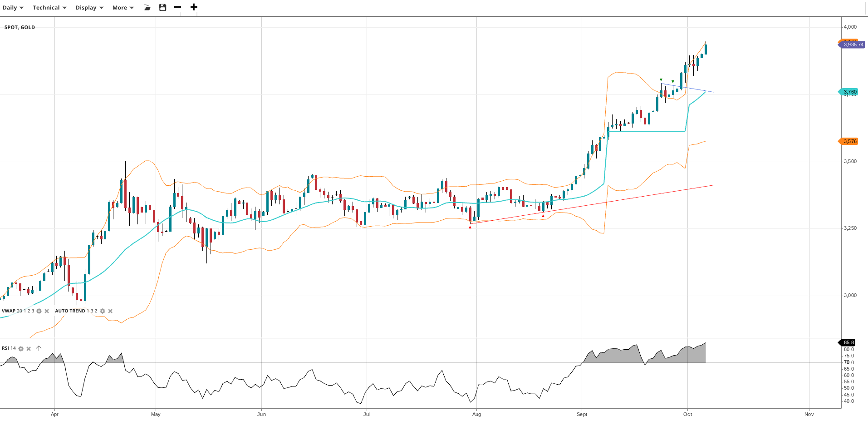Click the 3,935.74 current price tag
Image resolution: width=868 pixels, height=421 pixels.
(853, 45)
